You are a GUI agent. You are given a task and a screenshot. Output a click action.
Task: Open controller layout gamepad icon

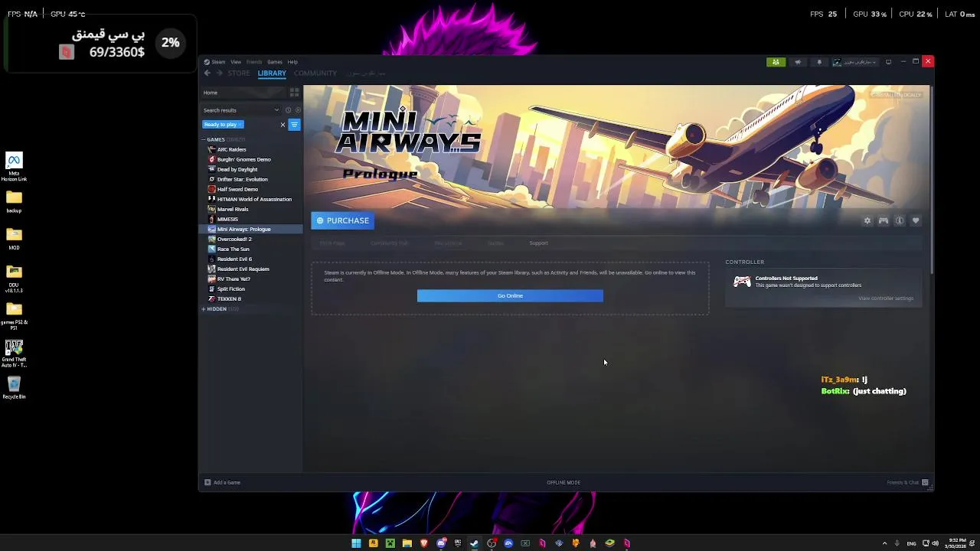884,220
